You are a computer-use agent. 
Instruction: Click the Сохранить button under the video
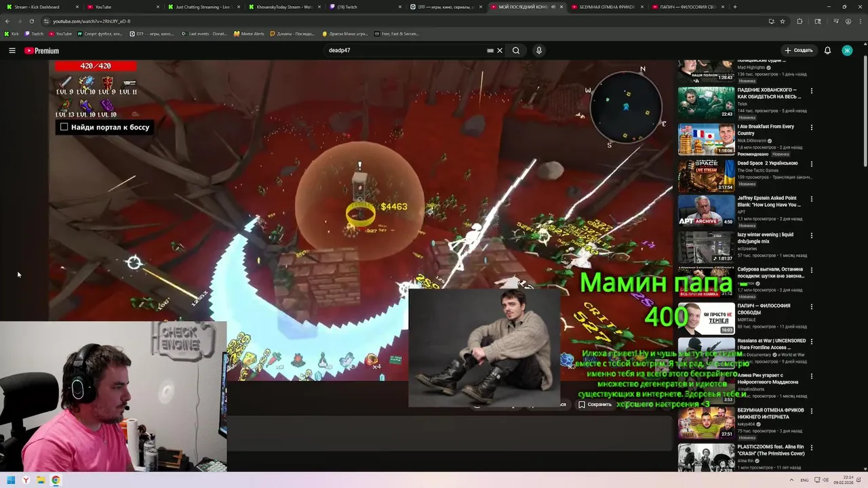tap(595, 404)
